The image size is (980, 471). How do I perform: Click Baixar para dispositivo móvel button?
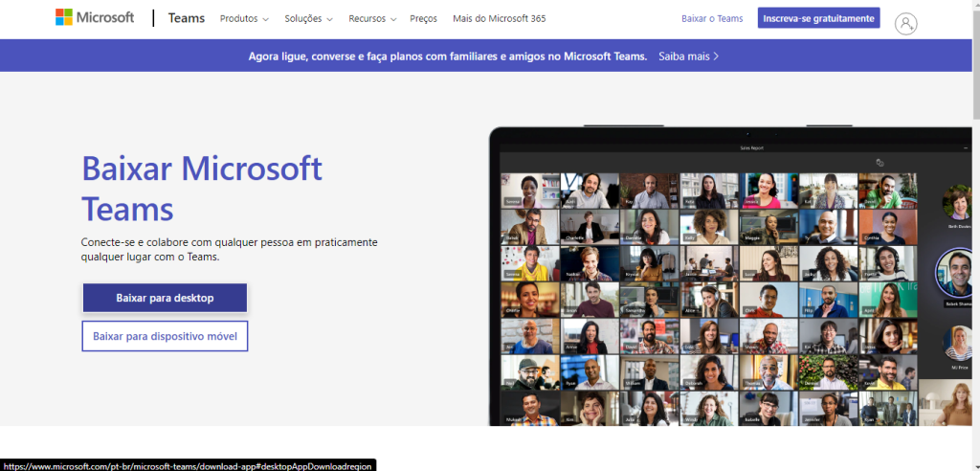click(x=165, y=336)
